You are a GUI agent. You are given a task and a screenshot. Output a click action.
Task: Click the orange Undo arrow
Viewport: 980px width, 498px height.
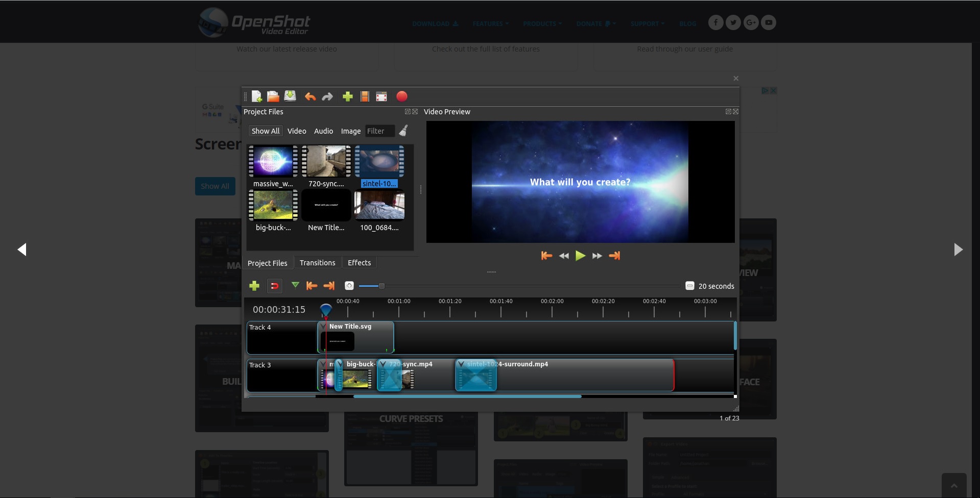coord(310,96)
